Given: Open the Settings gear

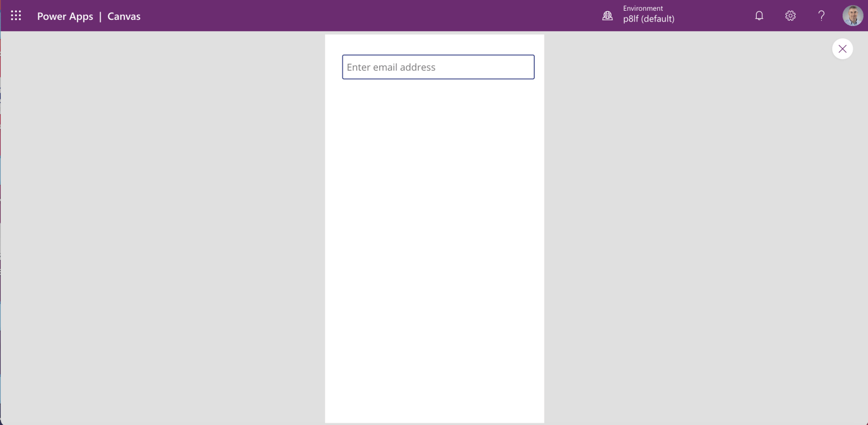Looking at the screenshot, I should pos(790,16).
